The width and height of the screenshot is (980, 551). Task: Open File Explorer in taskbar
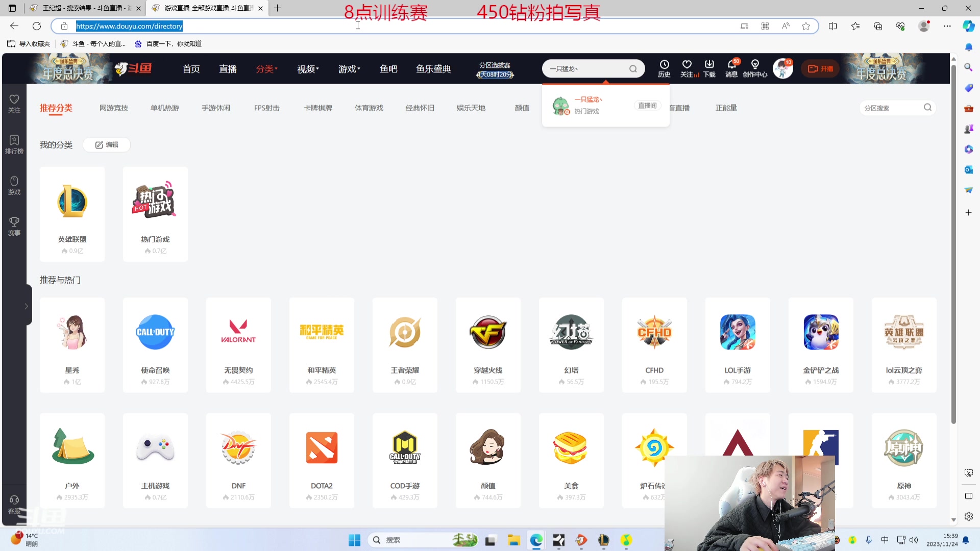coord(513,540)
